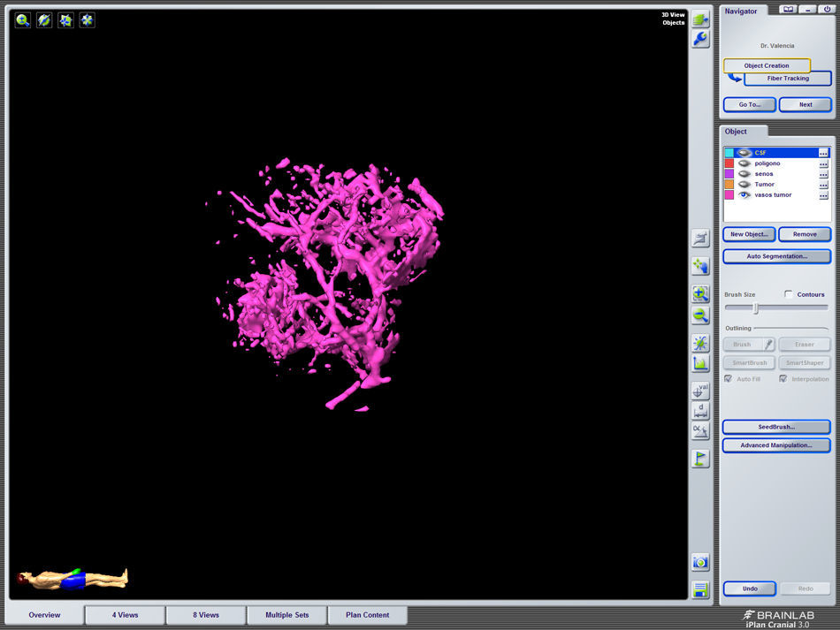The height and width of the screenshot is (630, 840).
Task: Click the Next navigator button
Action: tap(805, 104)
